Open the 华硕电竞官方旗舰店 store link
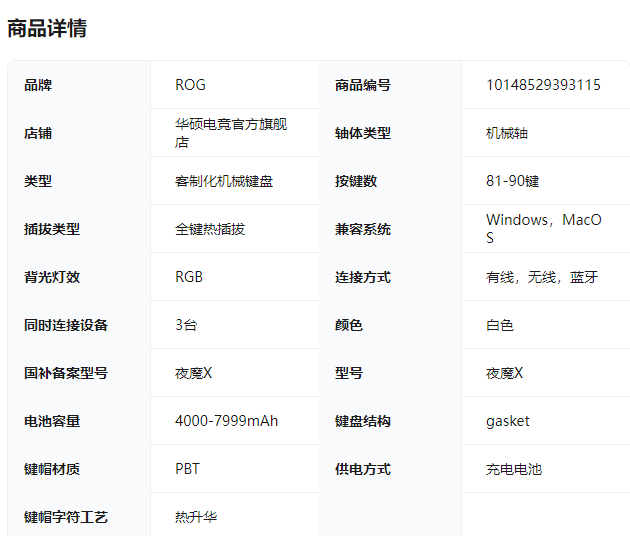The width and height of the screenshot is (630, 536). tap(231, 133)
